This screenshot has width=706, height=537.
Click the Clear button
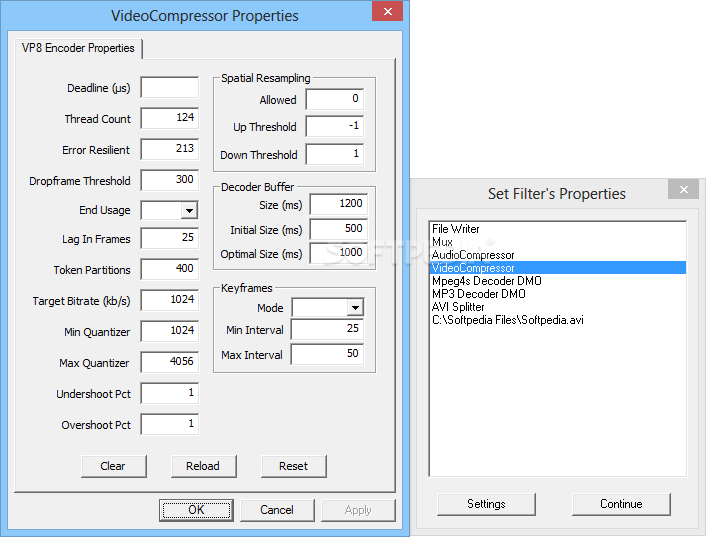[113, 466]
